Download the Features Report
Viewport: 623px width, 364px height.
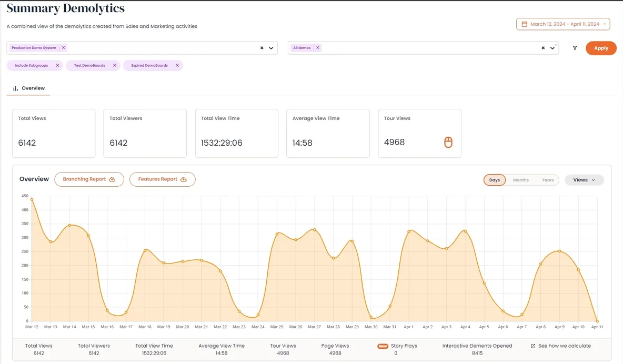162,179
